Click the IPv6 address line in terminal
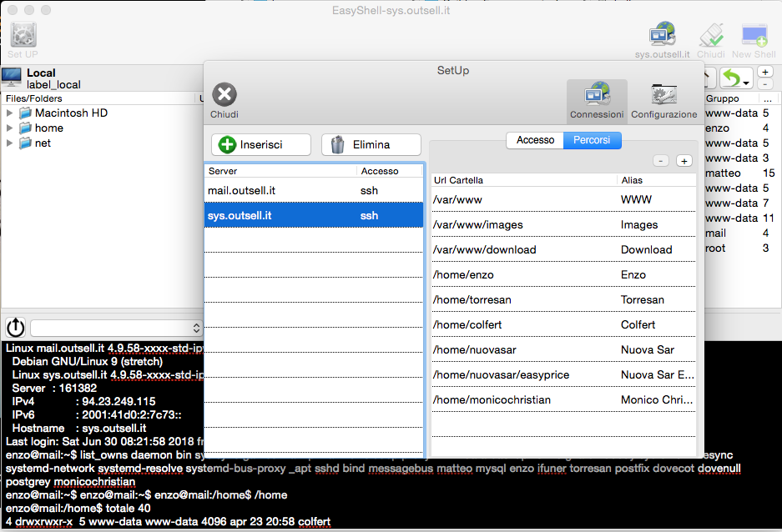The width and height of the screenshot is (782, 532). [x=97, y=415]
